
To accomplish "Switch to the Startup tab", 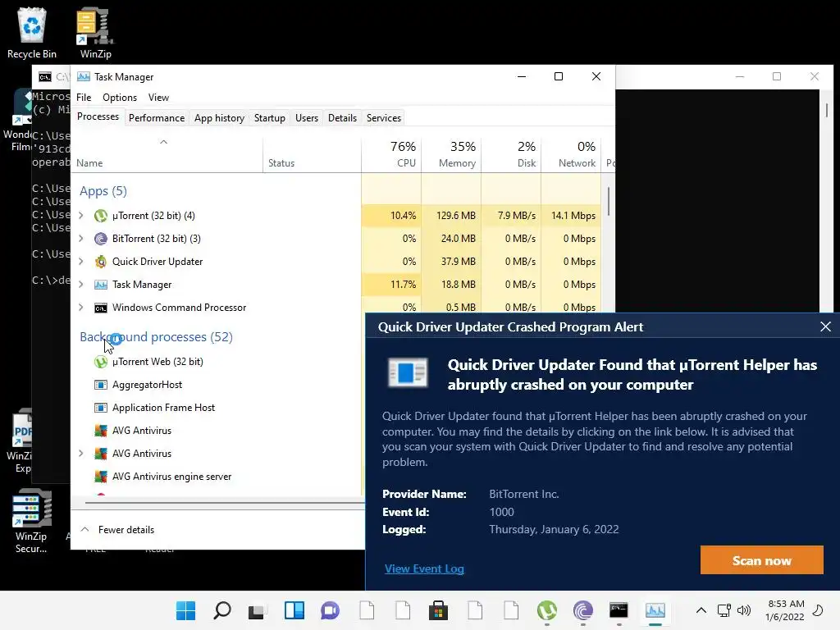I will pyautogui.click(x=269, y=118).
